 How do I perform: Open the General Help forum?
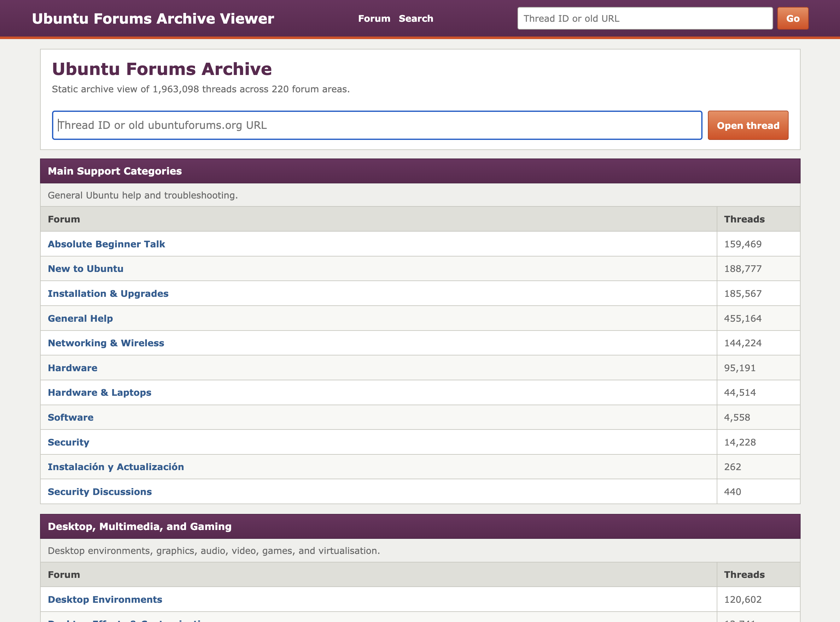pyautogui.click(x=80, y=319)
